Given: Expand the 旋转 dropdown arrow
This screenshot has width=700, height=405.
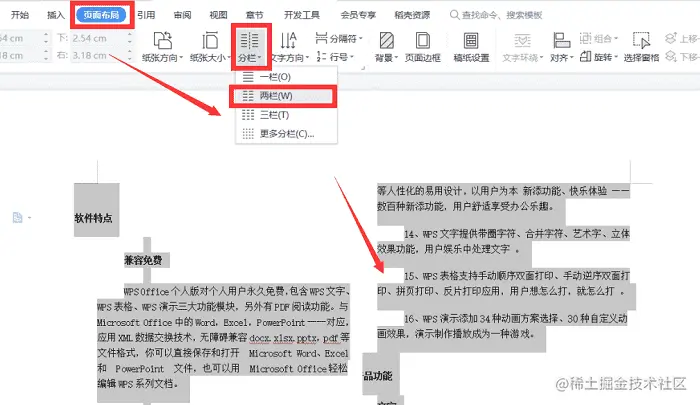Looking at the screenshot, I should tap(616, 57).
